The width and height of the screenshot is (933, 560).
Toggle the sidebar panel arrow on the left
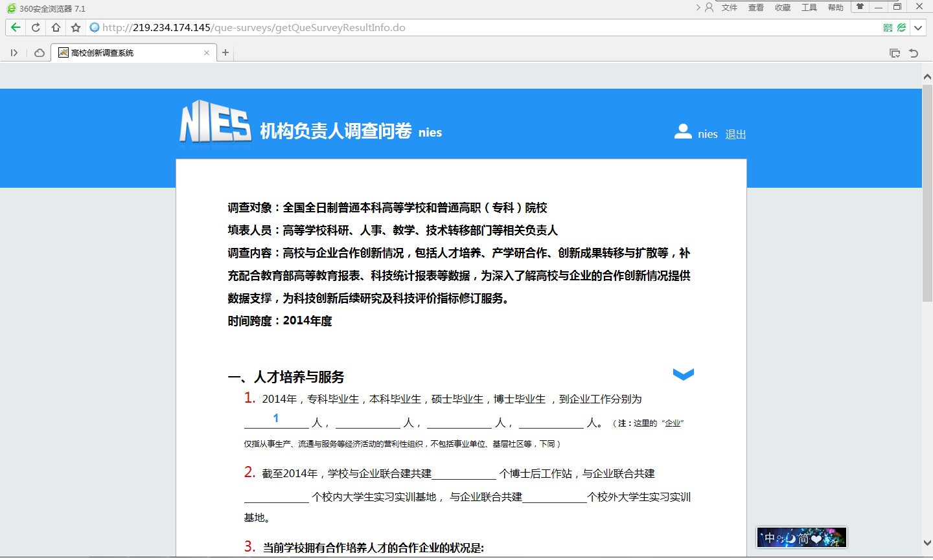tap(14, 52)
